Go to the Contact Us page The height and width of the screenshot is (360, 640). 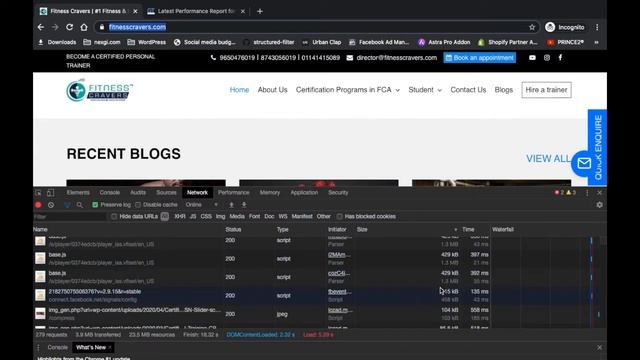468,90
